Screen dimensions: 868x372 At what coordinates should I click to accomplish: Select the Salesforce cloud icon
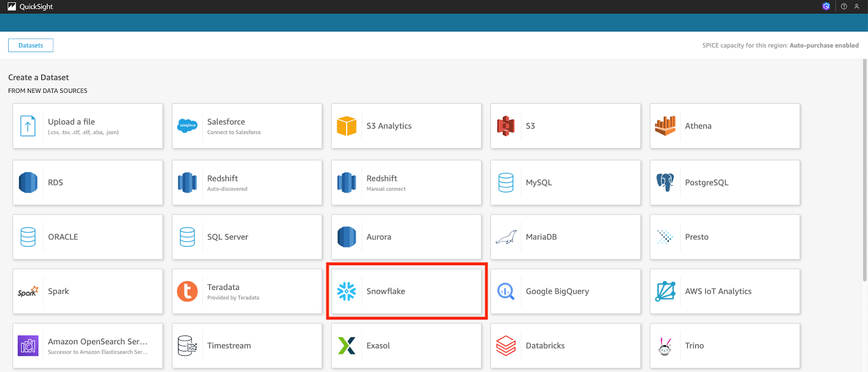pos(187,126)
